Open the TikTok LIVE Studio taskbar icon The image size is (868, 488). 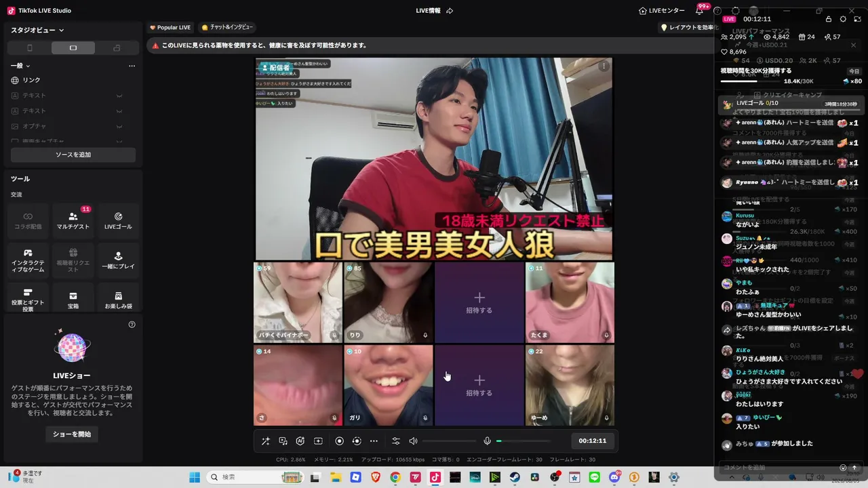pyautogui.click(x=435, y=477)
